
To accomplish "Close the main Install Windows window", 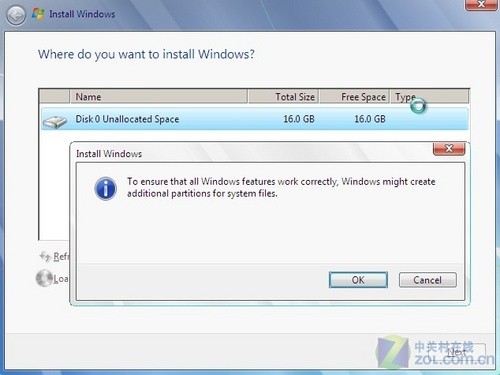I will pos(481,5).
